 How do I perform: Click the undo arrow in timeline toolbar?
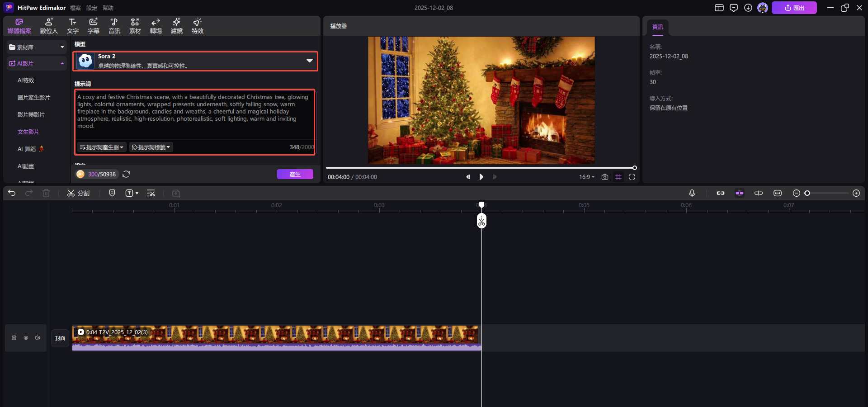[x=12, y=193]
